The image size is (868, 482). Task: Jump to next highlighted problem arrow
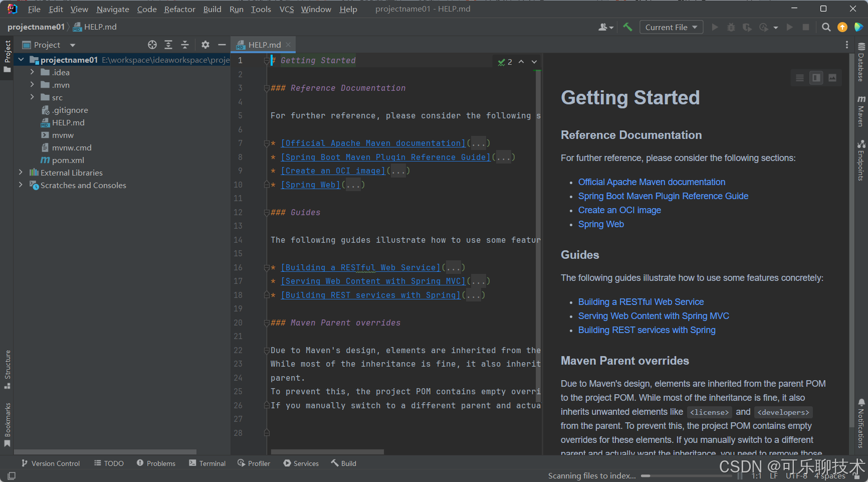tap(534, 62)
